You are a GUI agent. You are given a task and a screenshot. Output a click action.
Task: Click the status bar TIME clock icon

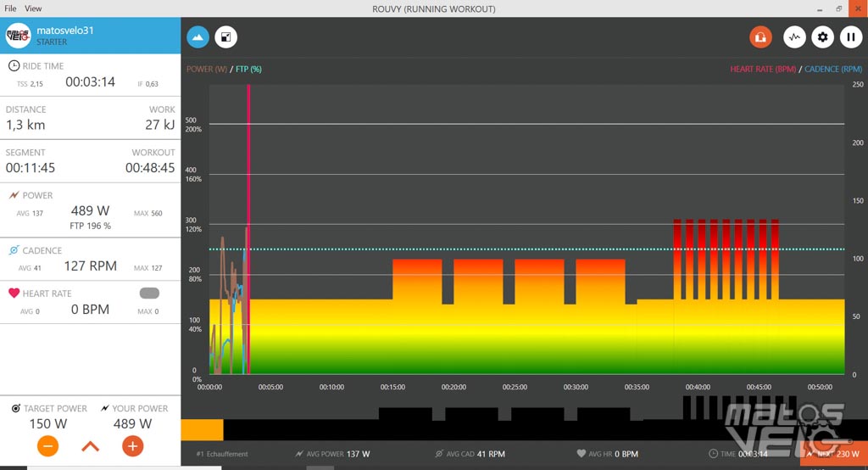click(x=713, y=453)
